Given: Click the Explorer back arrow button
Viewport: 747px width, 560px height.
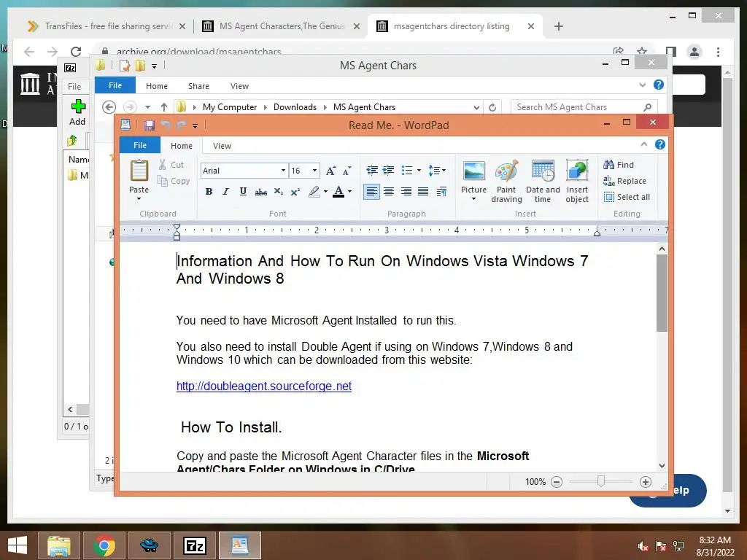Looking at the screenshot, I should point(109,107).
